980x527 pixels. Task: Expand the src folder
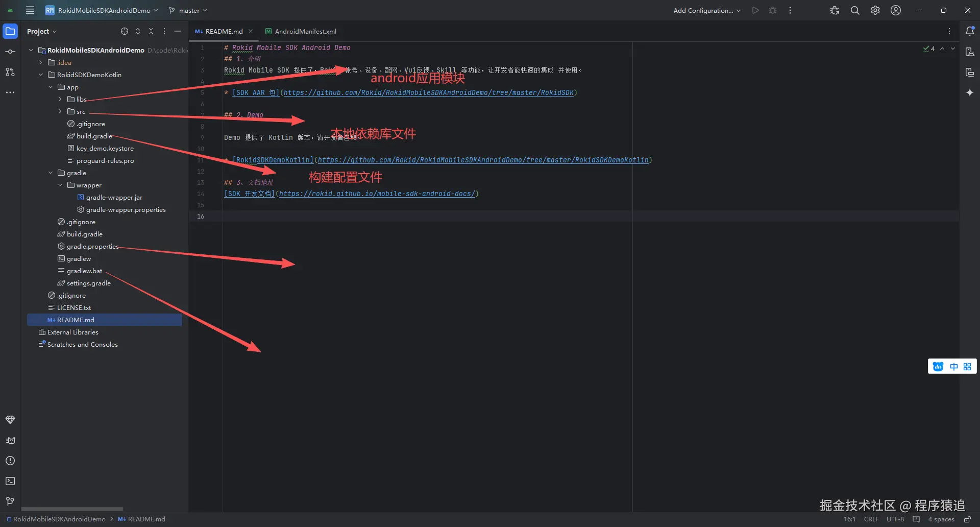tap(60, 111)
